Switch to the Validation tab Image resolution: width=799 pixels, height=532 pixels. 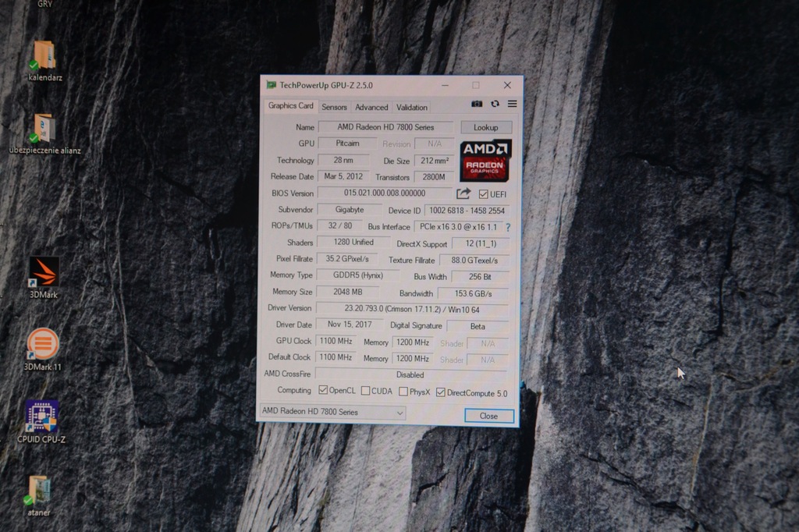[x=412, y=108]
